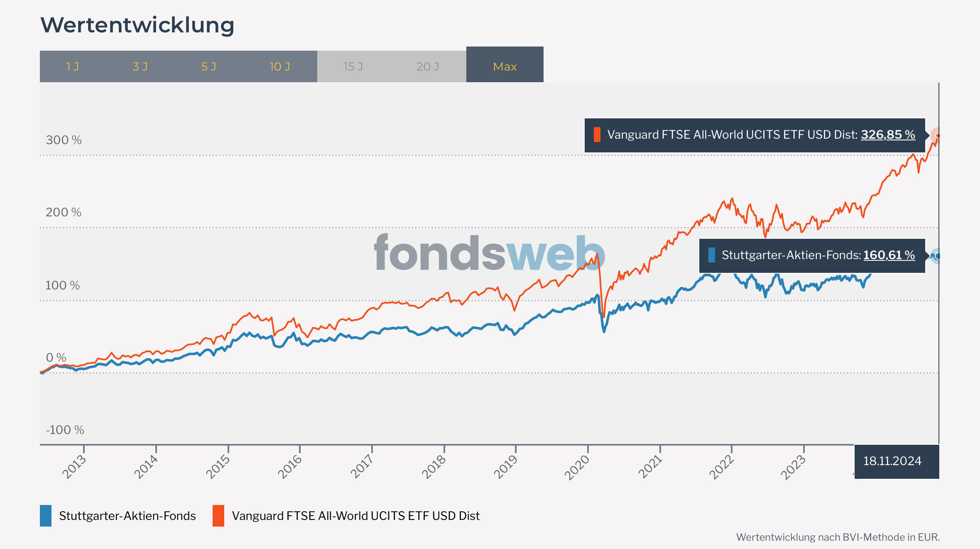Screen dimensions: 980x549
Task: Click the blue Stuttgarter-Aktien-Fonds legend swatch
Action: 46,515
